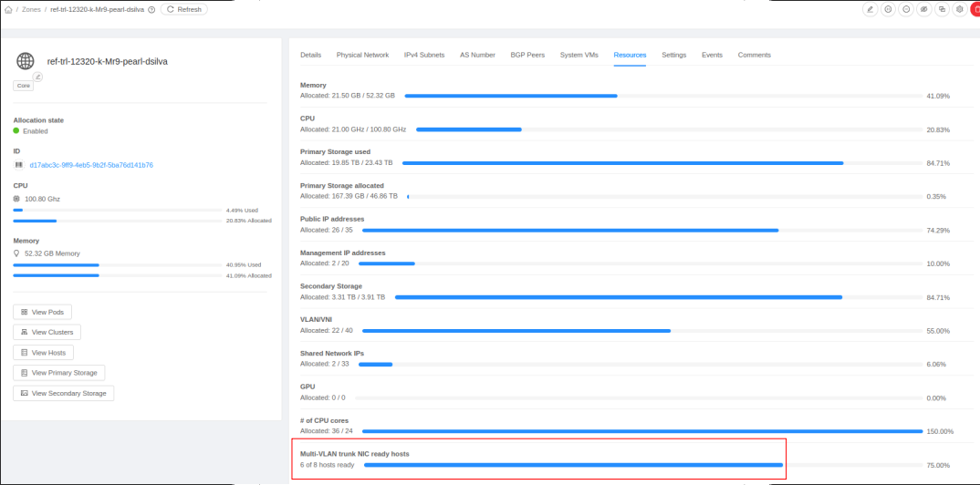
Task: Click the VLAN/VNI progress bar
Action: (x=641, y=331)
